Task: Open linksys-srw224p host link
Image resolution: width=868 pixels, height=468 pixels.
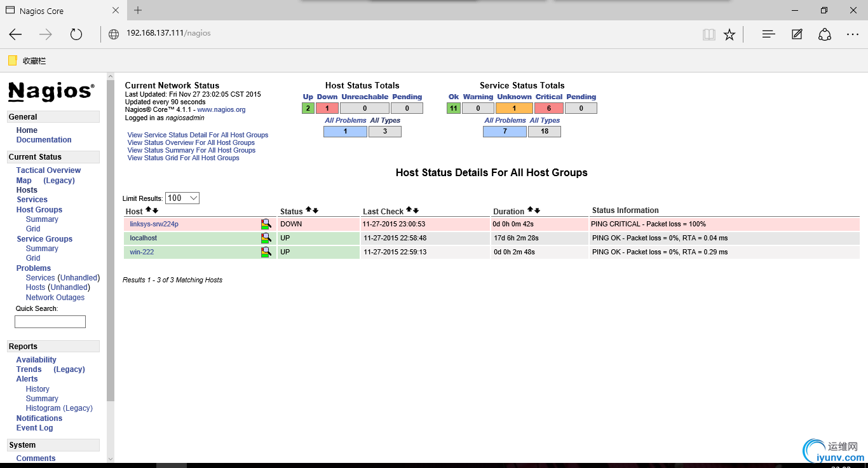Action: [154, 224]
